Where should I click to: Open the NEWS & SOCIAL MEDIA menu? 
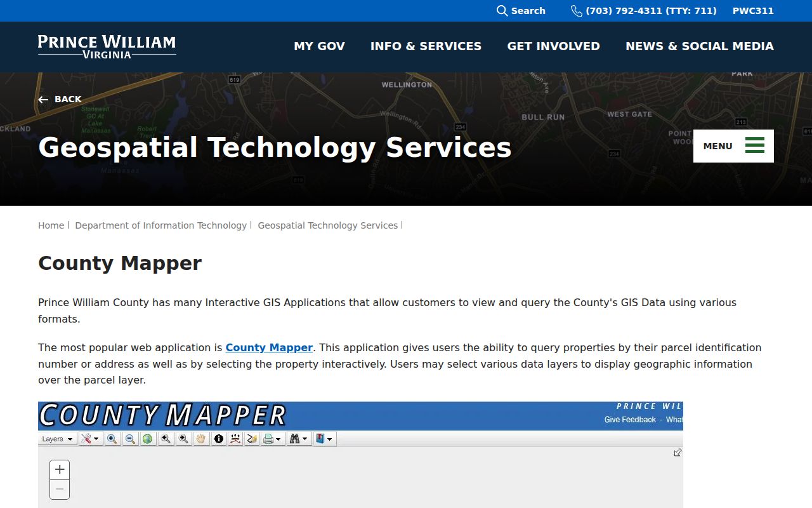[699, 46]
